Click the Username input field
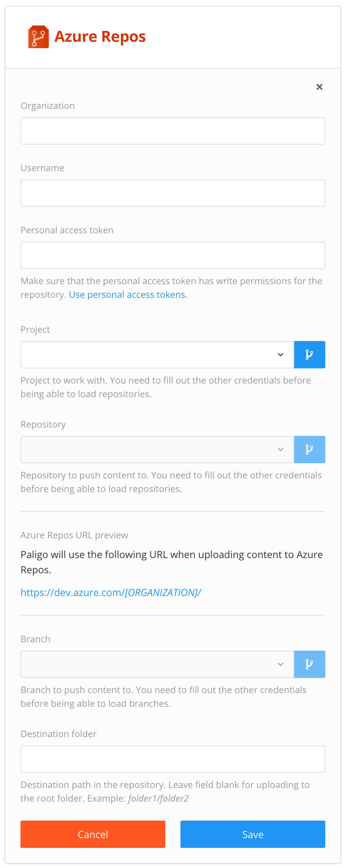 coord(172,193)
